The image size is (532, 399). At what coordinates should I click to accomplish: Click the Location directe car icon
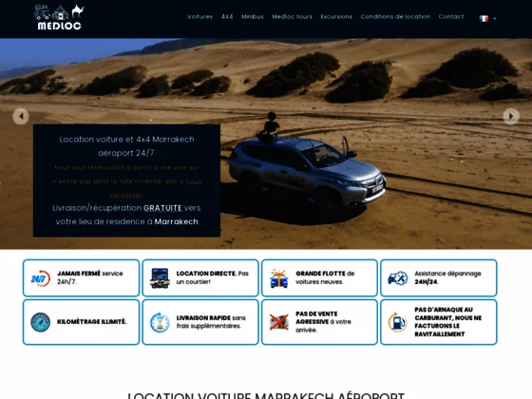pos(160,278)
